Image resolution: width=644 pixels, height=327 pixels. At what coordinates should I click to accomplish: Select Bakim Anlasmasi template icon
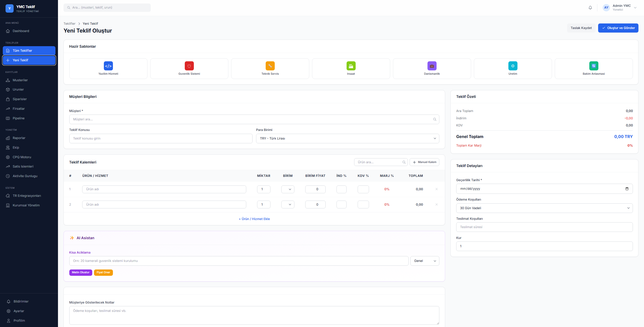click(594, 66)
